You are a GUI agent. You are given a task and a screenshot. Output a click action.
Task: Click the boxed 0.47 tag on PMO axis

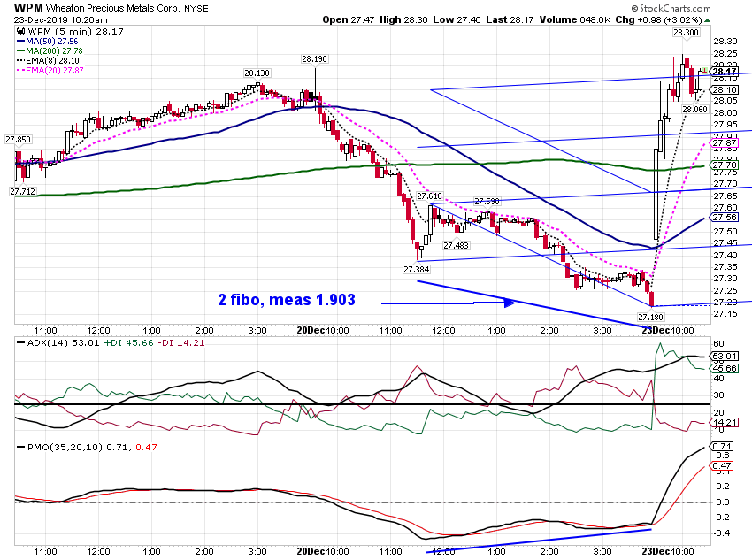722,465
